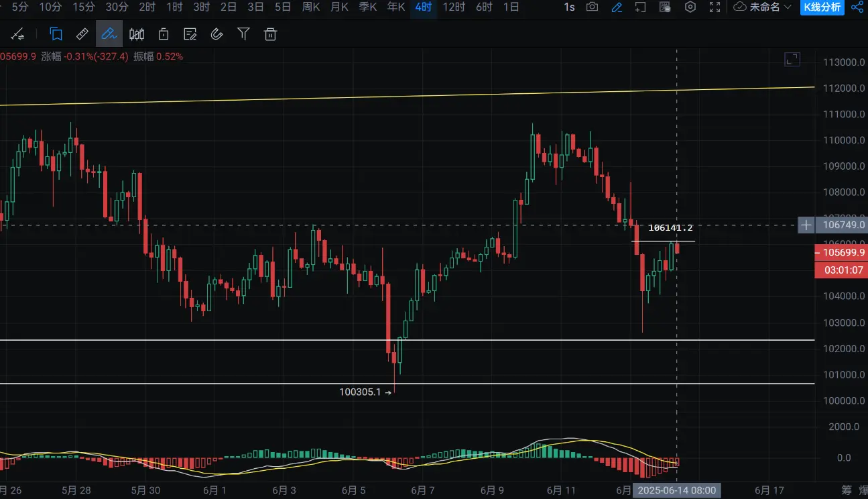Click the share icon
Screen dimensions: 868x499
coord(857,7)
